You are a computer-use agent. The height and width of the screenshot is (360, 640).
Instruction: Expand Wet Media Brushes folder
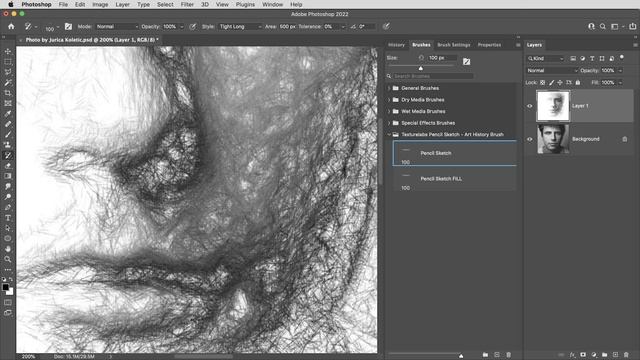coord(389,111)
